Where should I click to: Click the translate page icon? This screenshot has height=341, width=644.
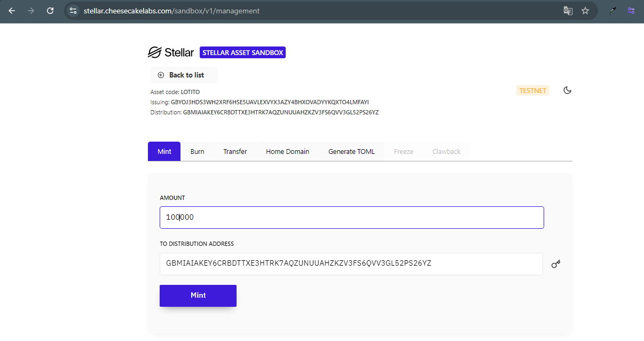coord(568,11)
